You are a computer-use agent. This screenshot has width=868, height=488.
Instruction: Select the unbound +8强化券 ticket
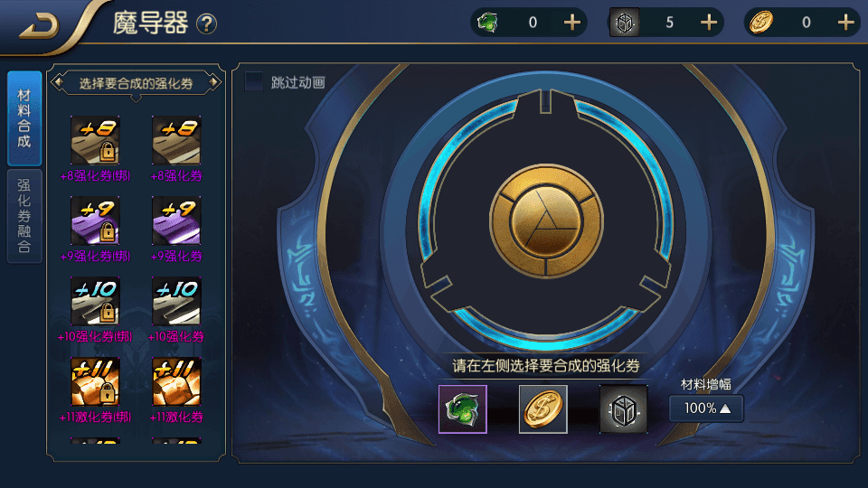click(176, 141)
